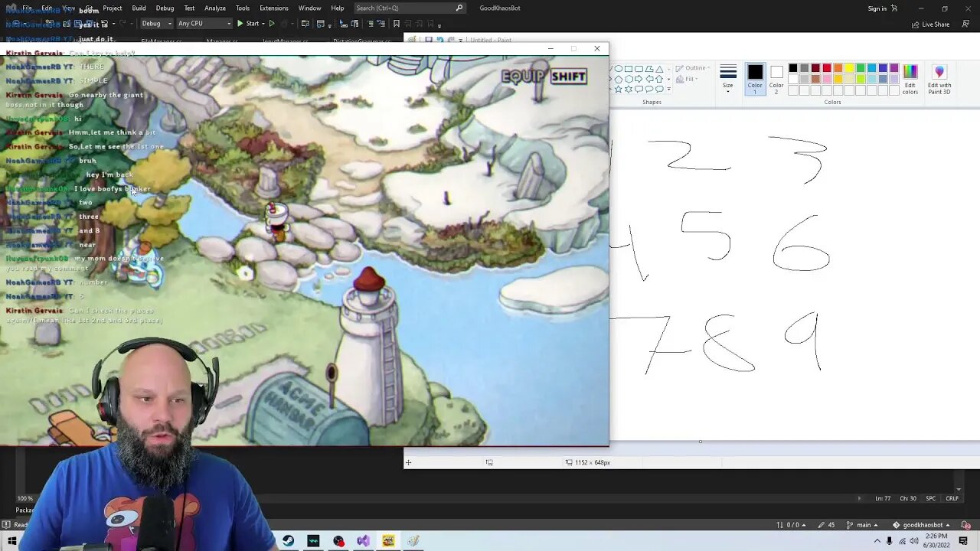980x551 pixels.
Task: Open the Debug configuration dropdown
Action: (x=156, y=24)
